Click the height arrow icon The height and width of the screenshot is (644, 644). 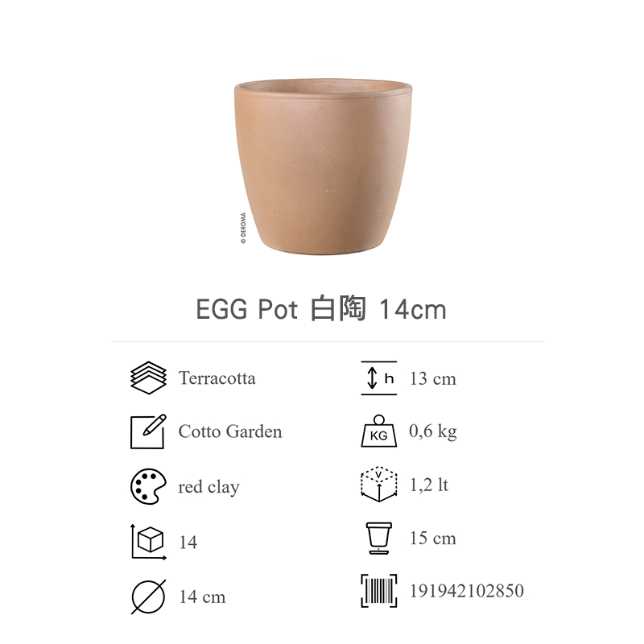378,378
